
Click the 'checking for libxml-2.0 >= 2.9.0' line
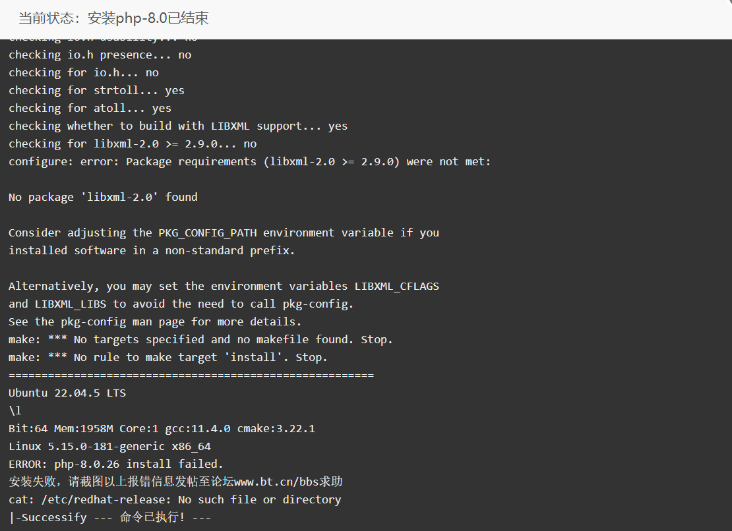click(133, 144)
